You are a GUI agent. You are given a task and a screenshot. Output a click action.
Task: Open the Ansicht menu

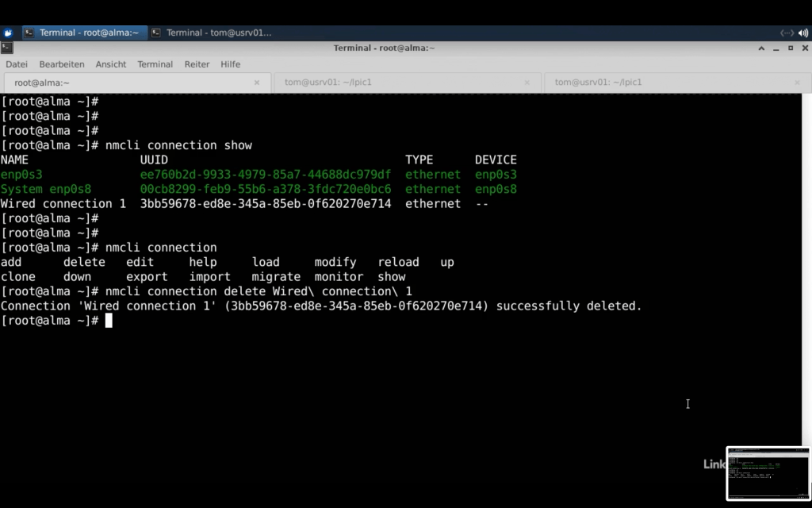(x=111, y=64)
